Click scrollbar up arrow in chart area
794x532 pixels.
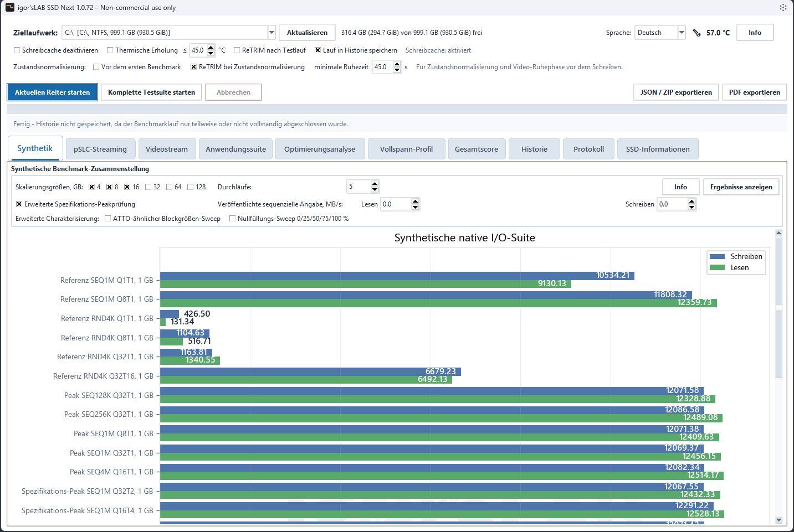[778, 233]
